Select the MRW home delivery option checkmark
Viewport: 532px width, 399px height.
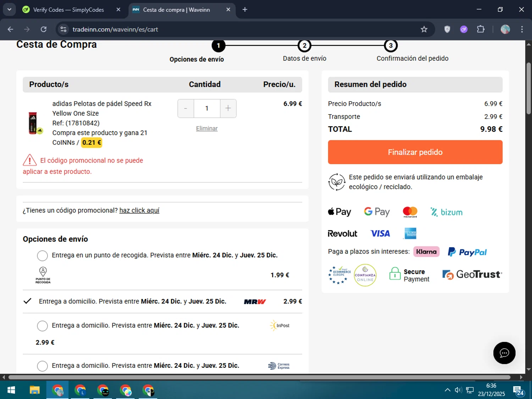(x=27, y=301)
